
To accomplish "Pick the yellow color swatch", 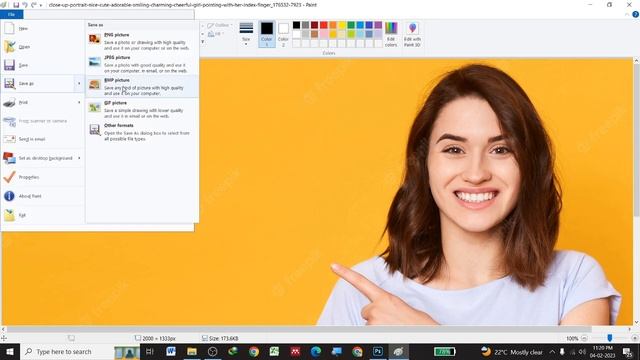I will pos(342,25).
